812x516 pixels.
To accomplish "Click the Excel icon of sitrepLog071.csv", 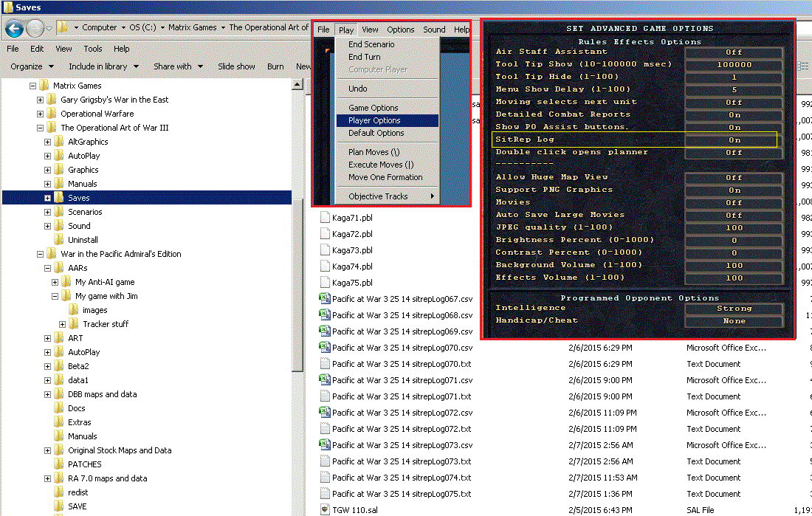I will [325, 379].
